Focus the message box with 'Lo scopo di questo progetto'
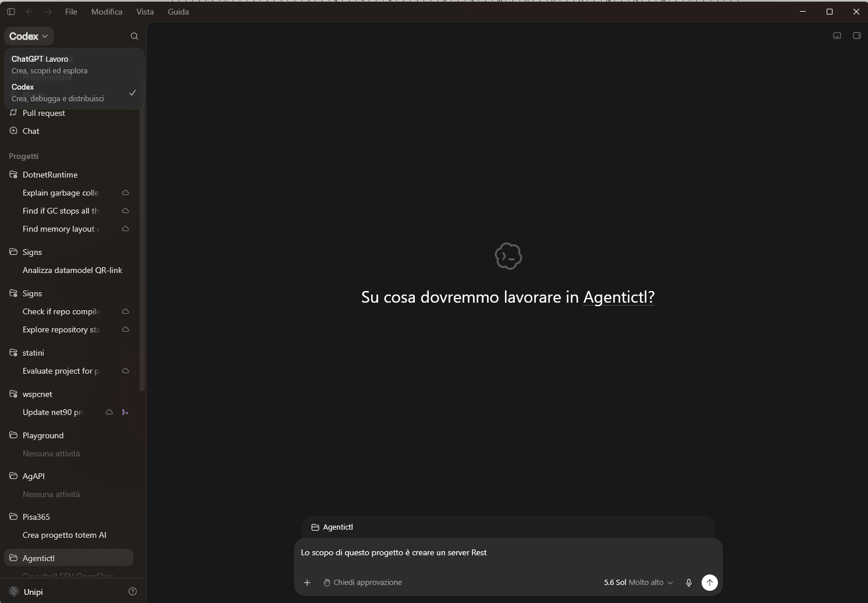 (x=508, y=553)
